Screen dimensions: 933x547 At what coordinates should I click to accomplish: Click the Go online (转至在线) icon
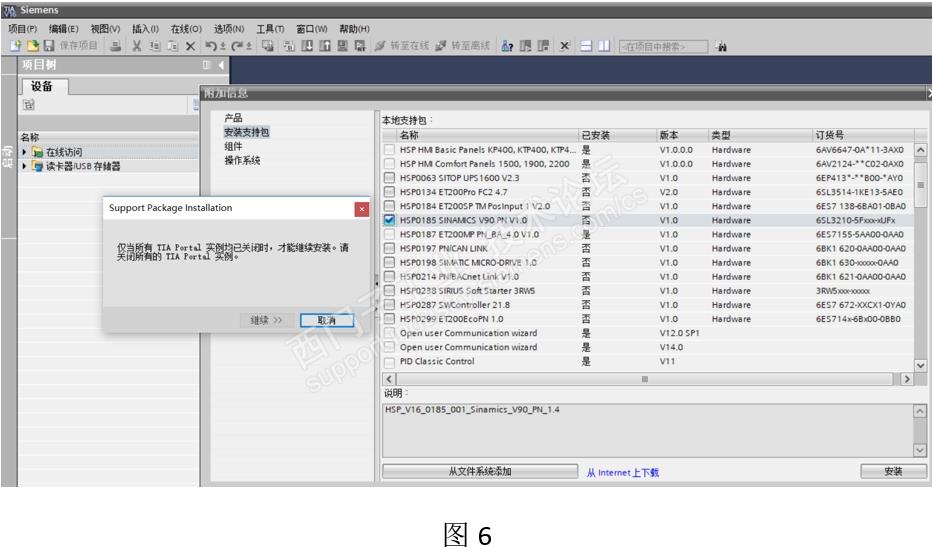click(x=380, y=46)
